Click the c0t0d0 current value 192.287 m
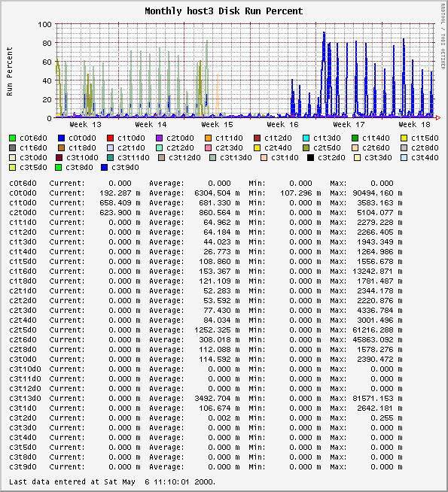The width and height of the screenshot is (448, 492). [120, 193]
